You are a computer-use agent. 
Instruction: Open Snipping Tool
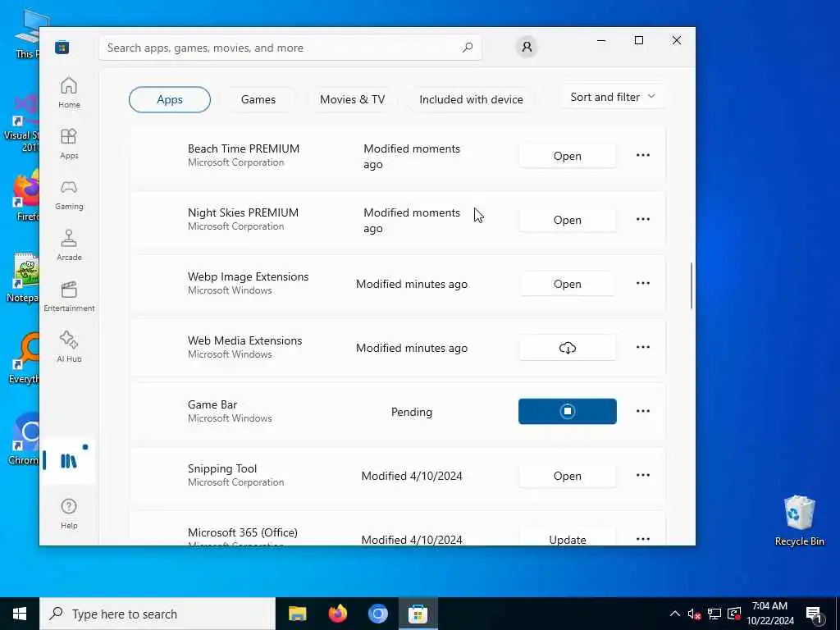[568, 476]
